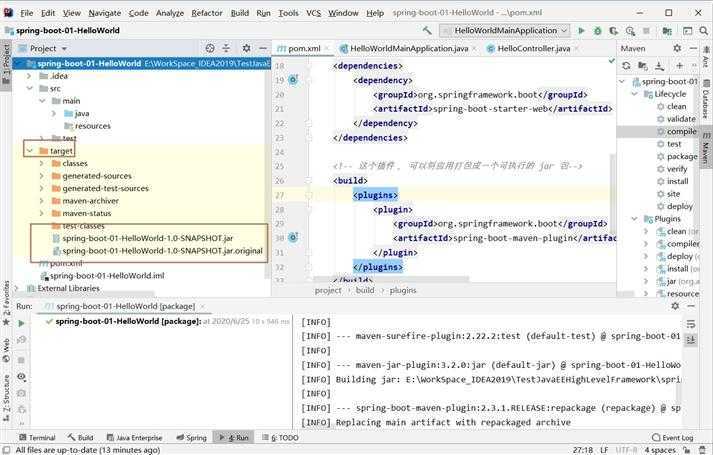Expand the classes folder
Screen dimensions: 713x455
42,163
